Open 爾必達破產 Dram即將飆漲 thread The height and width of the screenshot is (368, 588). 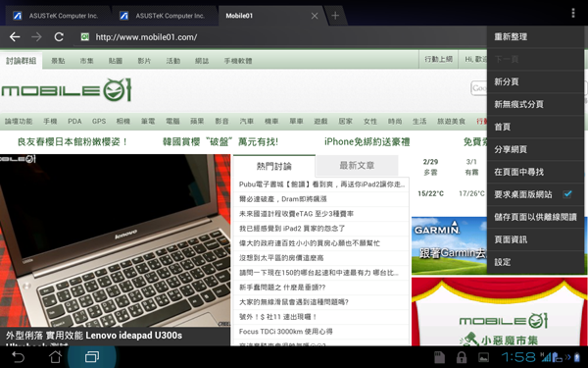(x=283, y=199)
